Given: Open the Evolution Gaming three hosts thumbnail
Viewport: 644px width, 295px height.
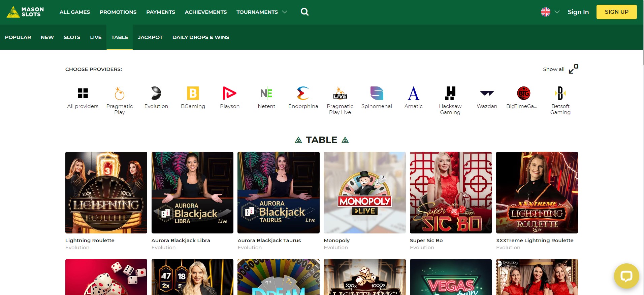Looking at the screenshot, I should (537, 277).
